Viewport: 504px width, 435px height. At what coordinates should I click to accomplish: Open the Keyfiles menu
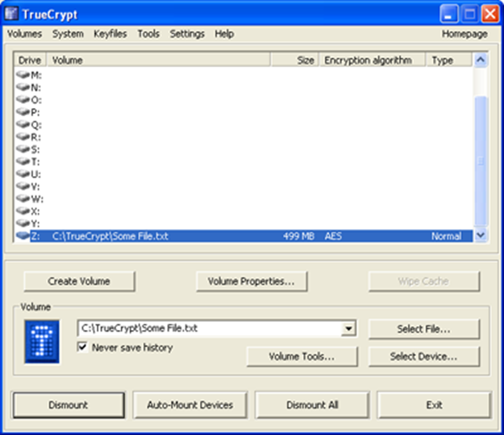coord(110,34)
